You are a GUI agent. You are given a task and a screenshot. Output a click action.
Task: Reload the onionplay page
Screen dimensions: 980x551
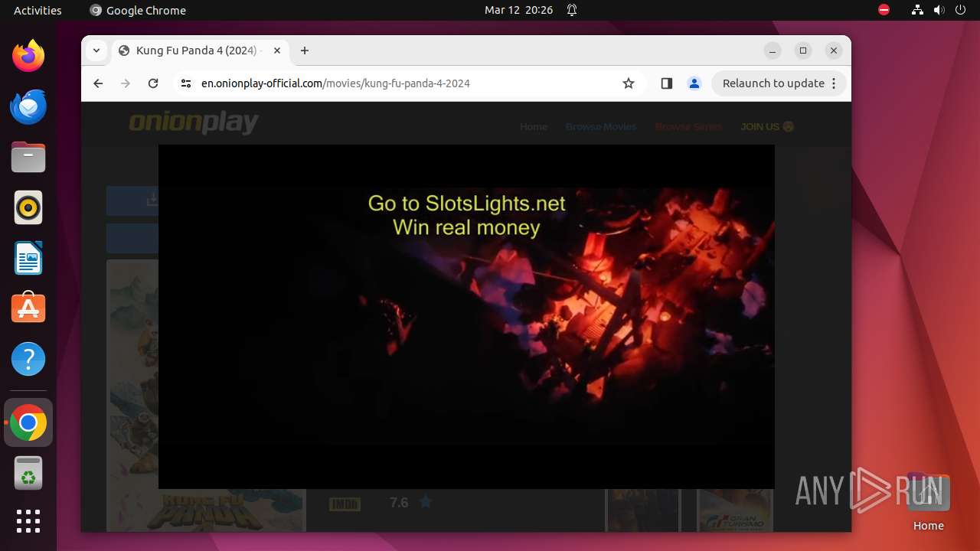pos(153,83)
